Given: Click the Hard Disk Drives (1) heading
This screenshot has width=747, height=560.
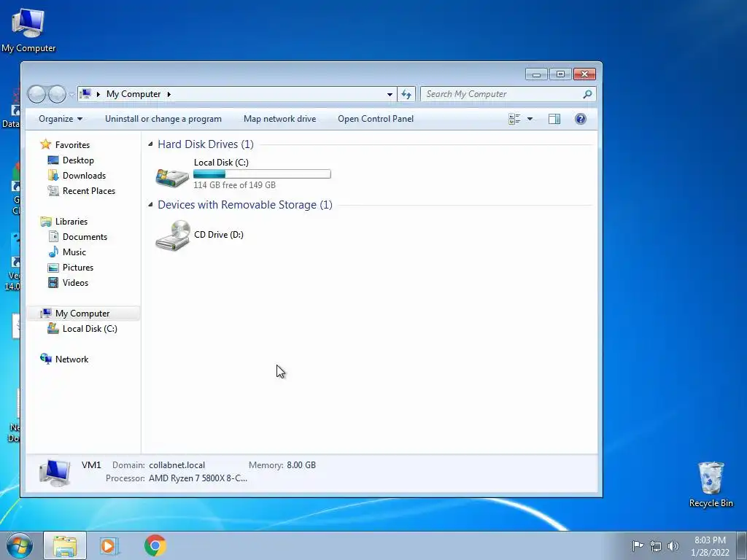Looking at the screenshot, I should coord(205,144).
